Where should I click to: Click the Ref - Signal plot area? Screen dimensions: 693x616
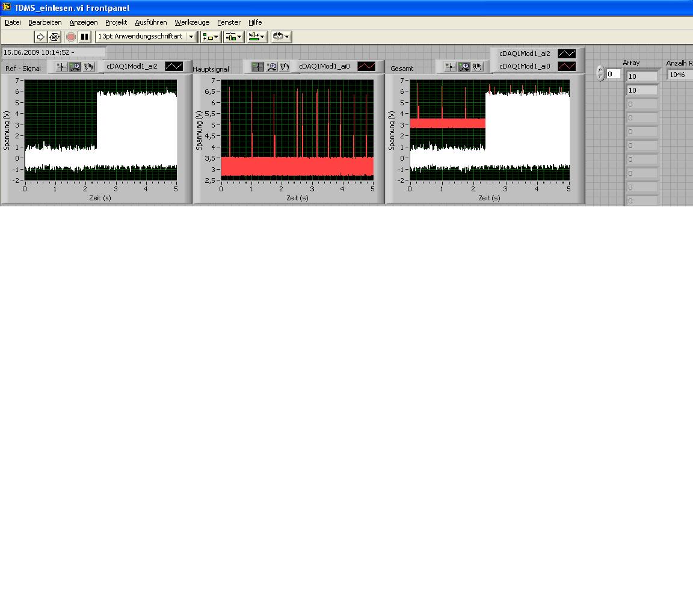[101, 130]
